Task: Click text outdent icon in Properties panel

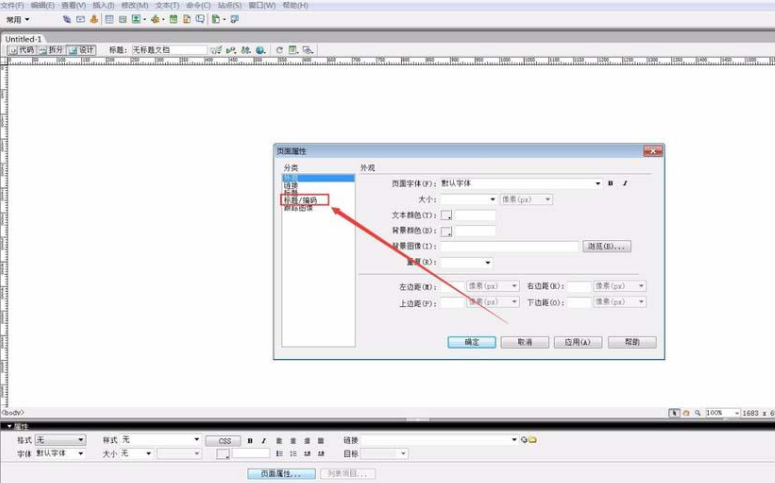Action: coord(307,453)
